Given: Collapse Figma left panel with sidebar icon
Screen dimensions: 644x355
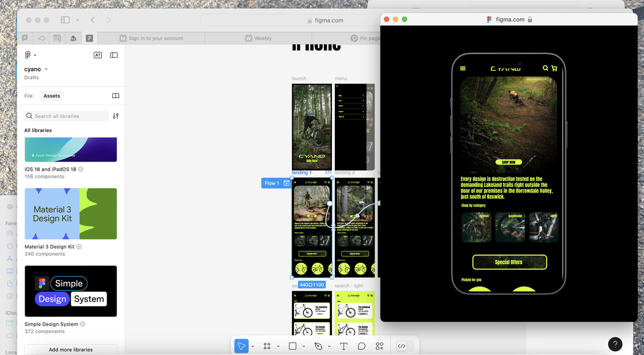Looking at the screenshot, I should (x=114, y=55).
